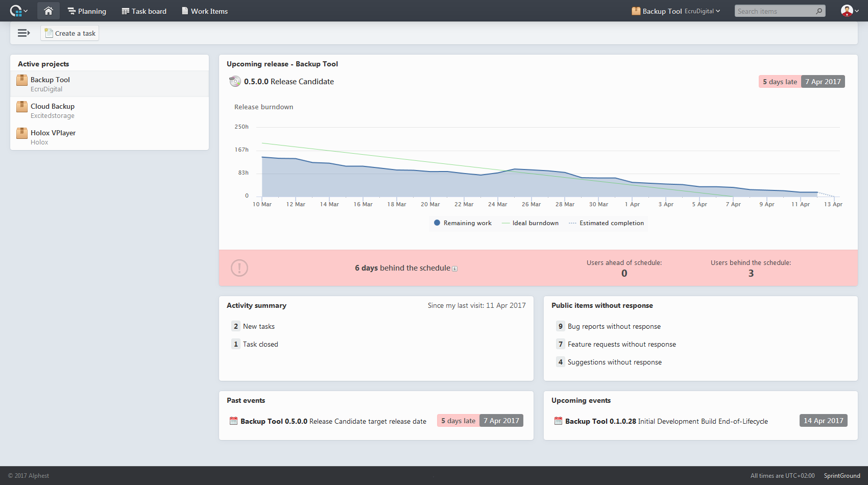Screen dimensions: 868x485
Task: Click the calendar icon in Past events
Action: coord(233,421)
